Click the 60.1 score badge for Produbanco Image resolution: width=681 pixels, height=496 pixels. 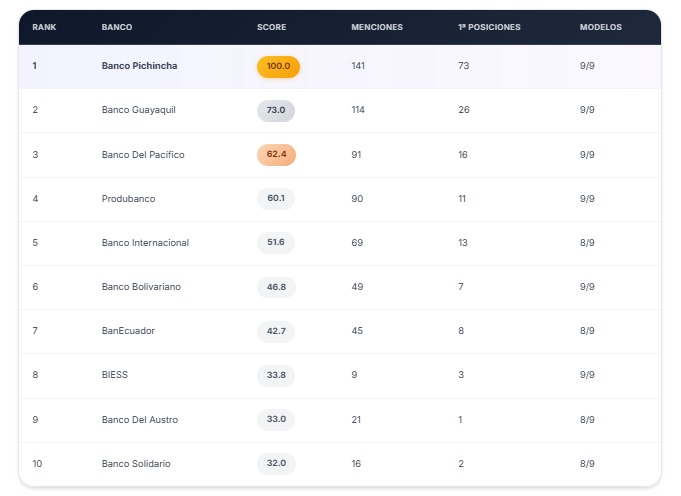click(276, 199)
